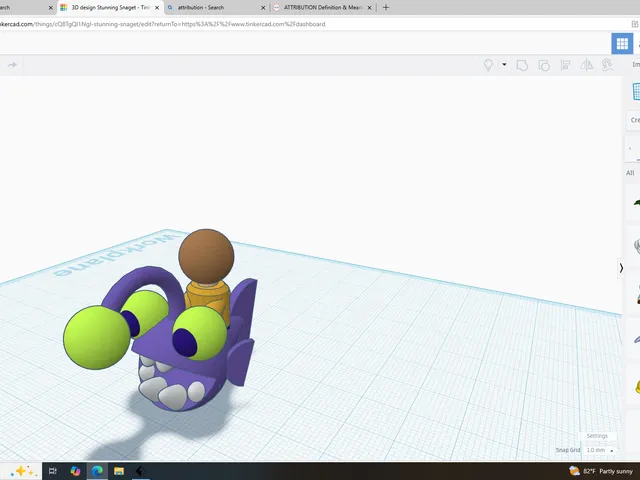Image resolution: width=640 pixels, height=480 pixels.
Task: Click the split screen icon beside the address bar
Action: pos(635,24)
